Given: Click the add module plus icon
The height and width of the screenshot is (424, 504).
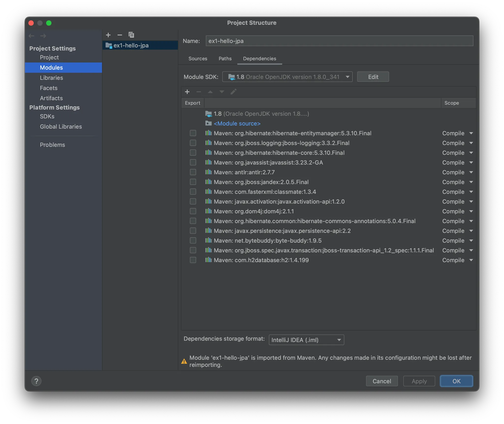Looking at the screenshot, I should point(108,35).
